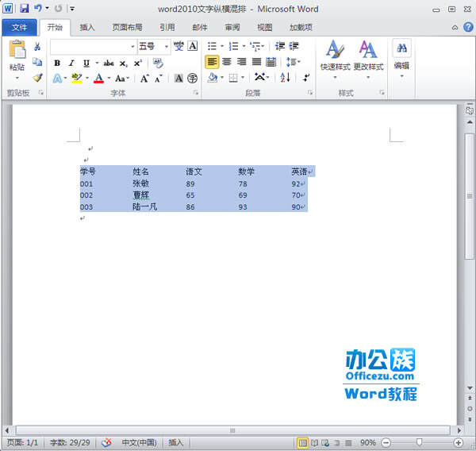Open the line spacing dropdown

[294, 62]
